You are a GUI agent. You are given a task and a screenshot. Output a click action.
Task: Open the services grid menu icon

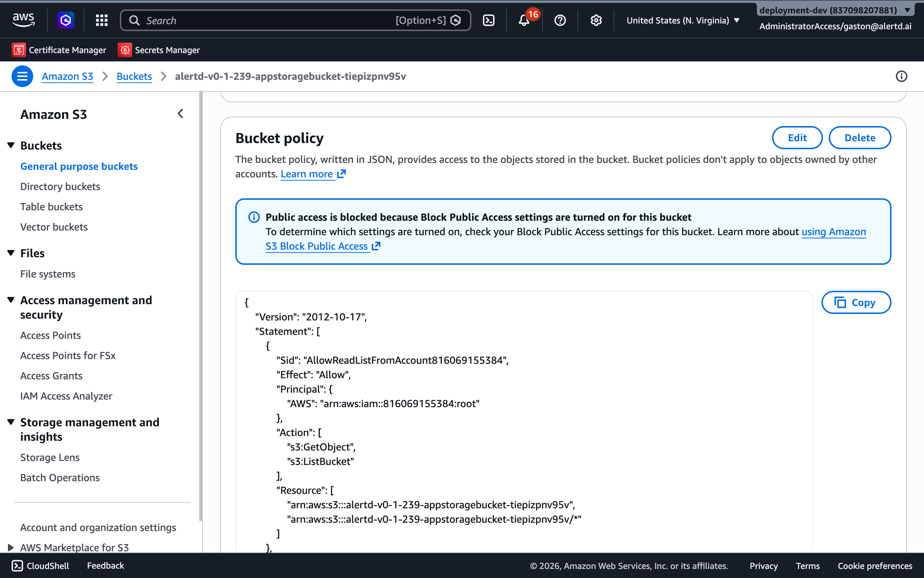click(101, 20)
